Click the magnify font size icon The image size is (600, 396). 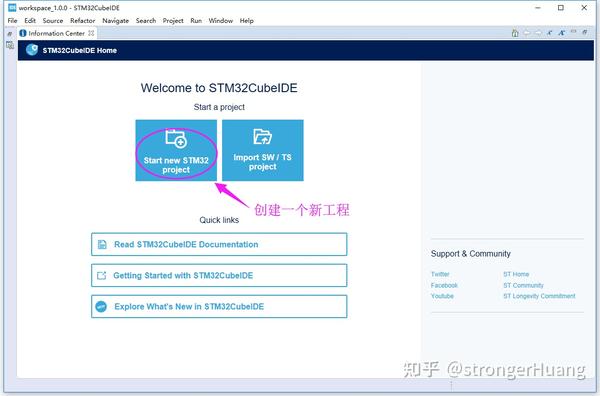click(561, 33)
